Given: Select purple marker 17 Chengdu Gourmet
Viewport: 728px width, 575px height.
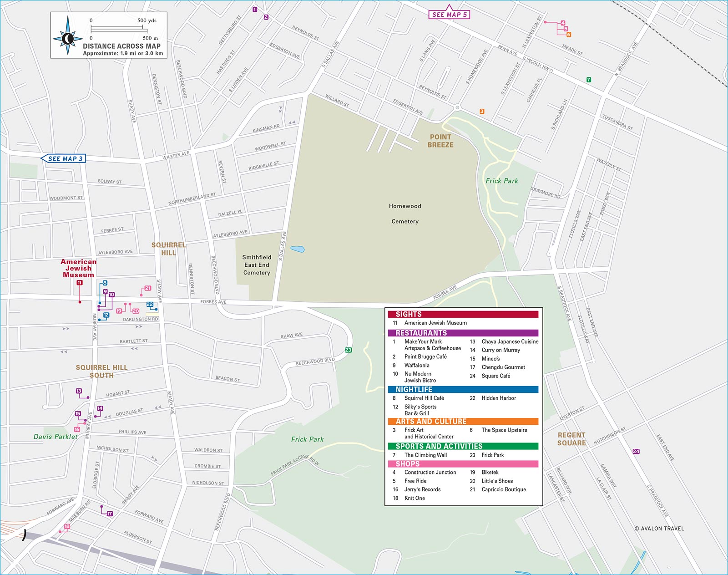Looking at the screenshot, I should point(110,514).
